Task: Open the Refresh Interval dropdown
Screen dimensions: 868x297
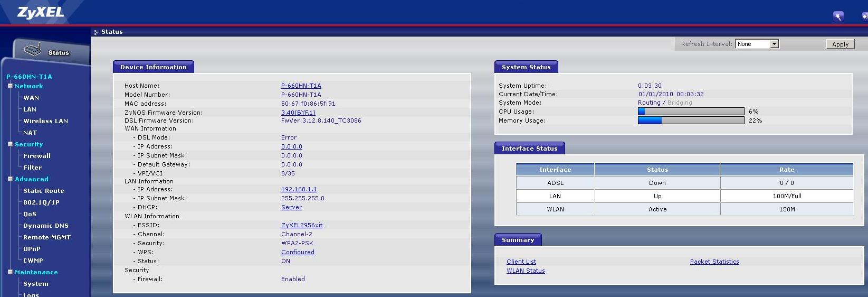Action: click(x=757, y=44)
